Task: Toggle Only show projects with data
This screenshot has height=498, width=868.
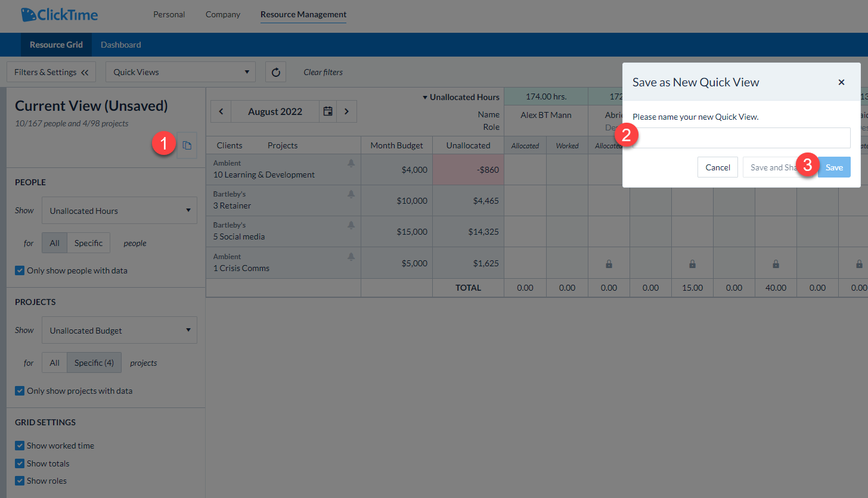Action: click(x=19, y=390)
